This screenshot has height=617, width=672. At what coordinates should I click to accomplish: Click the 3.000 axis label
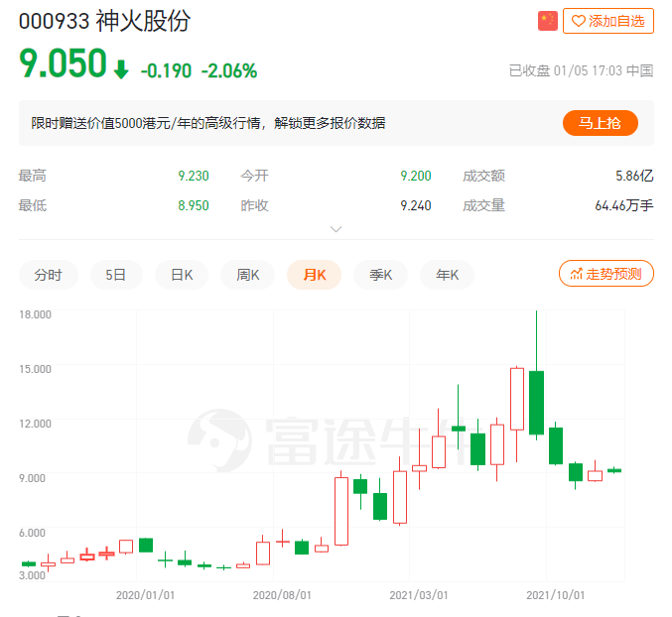[32, 575]
